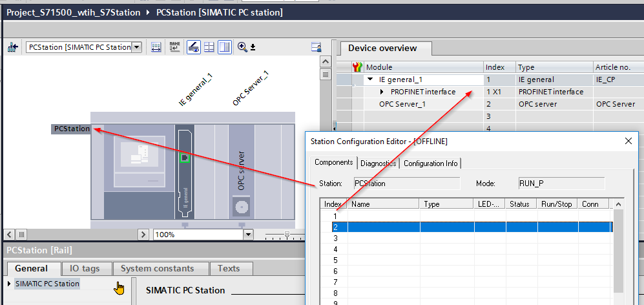644x305 pixels.
Task: Select index row 7 in Station Editor
Action: (466, 282)
